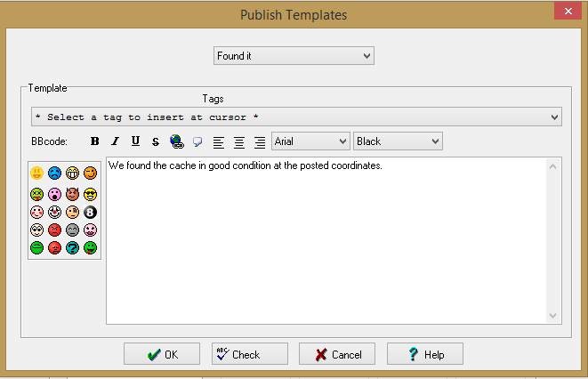Run spell check with the Check button

coord(250,354)
